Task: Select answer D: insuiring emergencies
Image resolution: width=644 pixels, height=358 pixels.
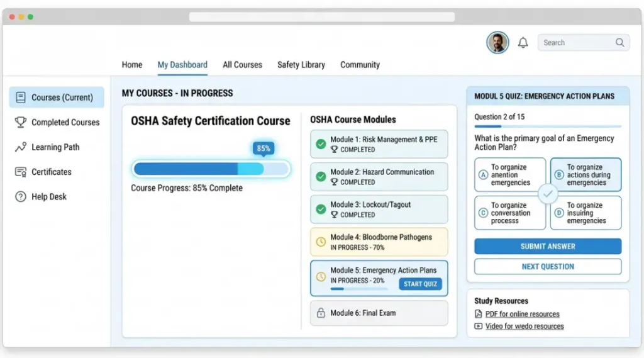Action: click(586, 213)
